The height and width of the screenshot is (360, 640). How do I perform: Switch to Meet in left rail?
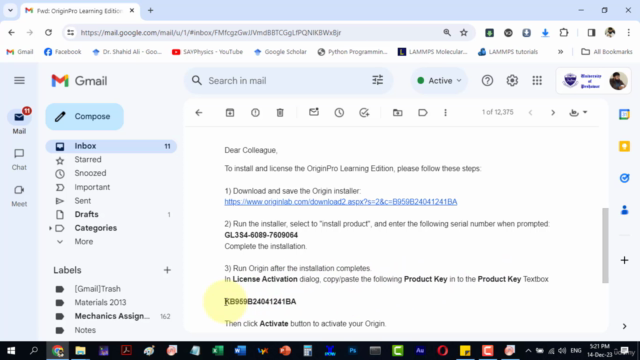point(19,196)
